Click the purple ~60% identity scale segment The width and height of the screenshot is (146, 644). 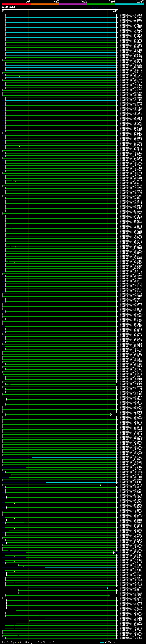tap(73, 4)
